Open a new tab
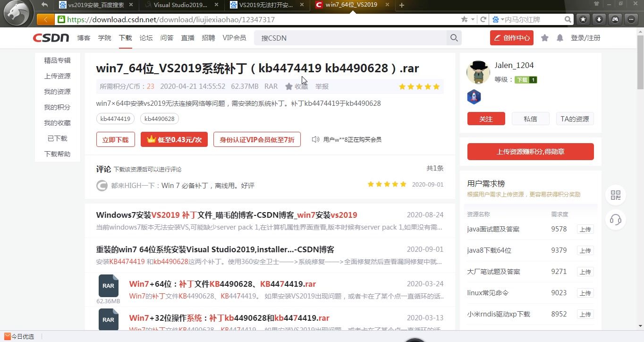644x342 pixels. click(402, 5)
